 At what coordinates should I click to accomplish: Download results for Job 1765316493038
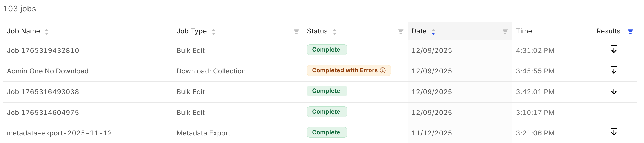(614, 91)
